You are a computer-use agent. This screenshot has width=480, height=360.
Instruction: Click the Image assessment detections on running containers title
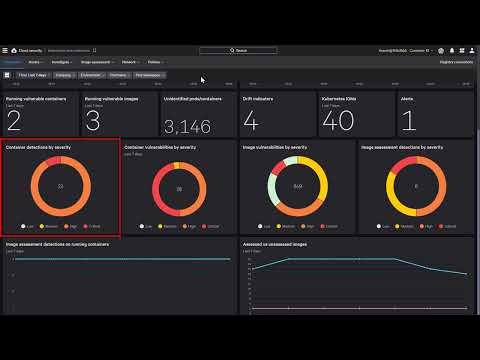(57, 244)
